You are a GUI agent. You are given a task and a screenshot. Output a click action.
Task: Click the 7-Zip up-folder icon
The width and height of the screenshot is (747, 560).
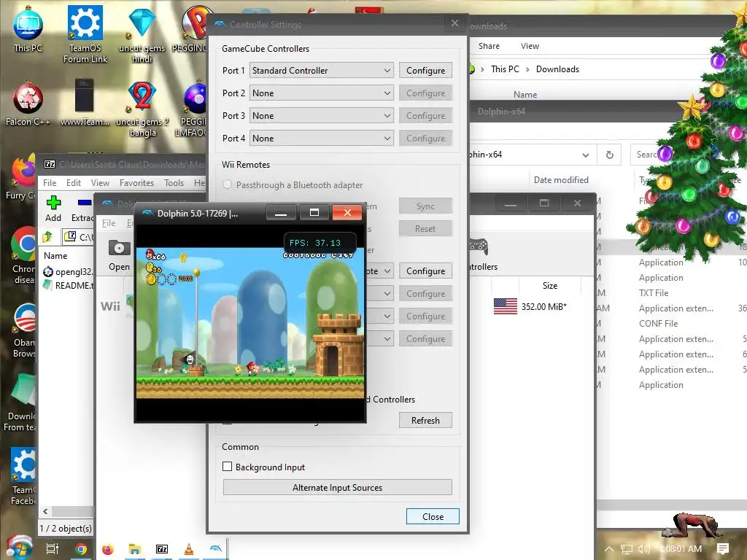47,237
